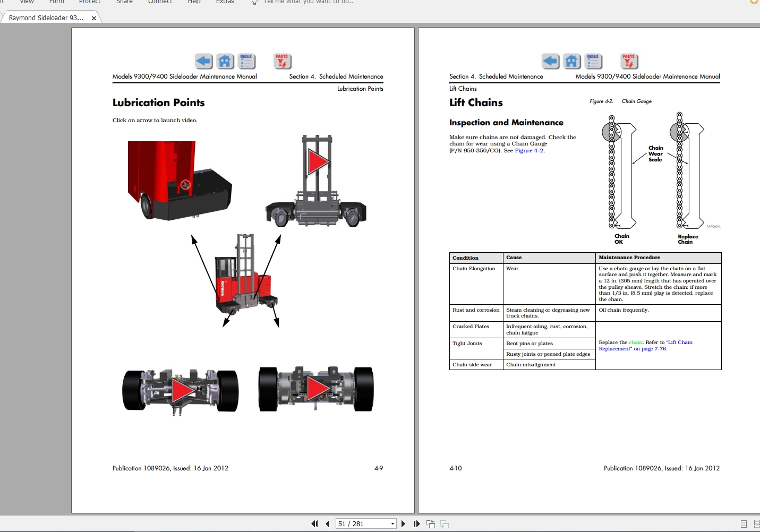Go to the first page
Image resolution: width=760 pixels, height=532 pixels.
314,524
